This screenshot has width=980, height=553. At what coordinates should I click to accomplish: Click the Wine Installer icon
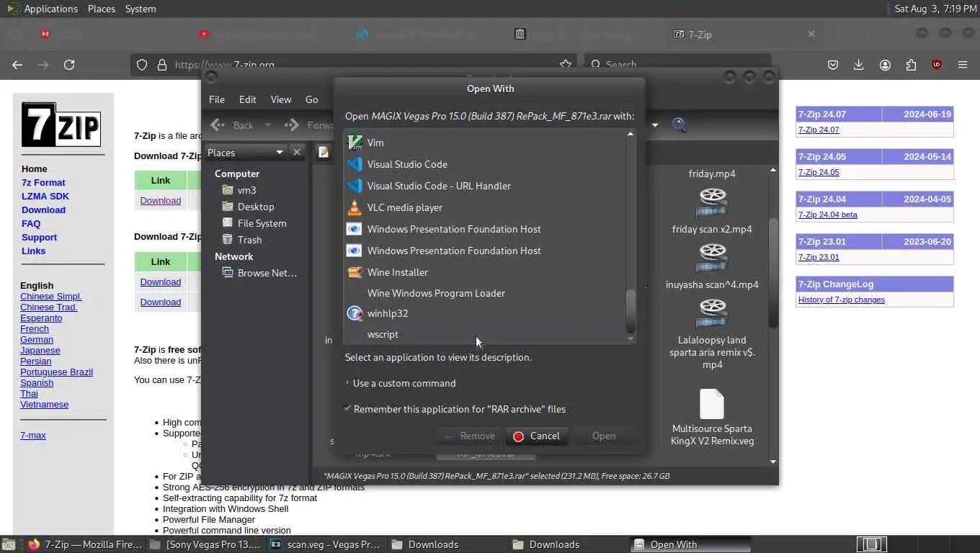(355, 272)
